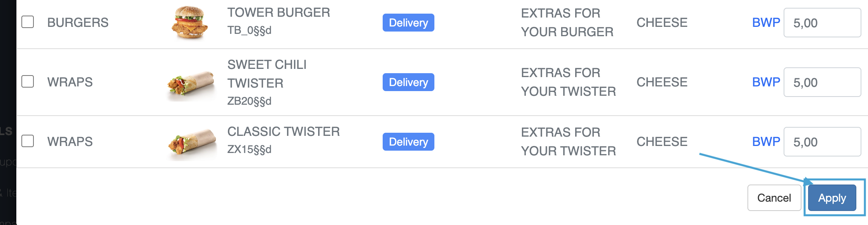868x225 pixels.
Task: Click the BWP label in Classic Twister row
Action: [766, 142]
